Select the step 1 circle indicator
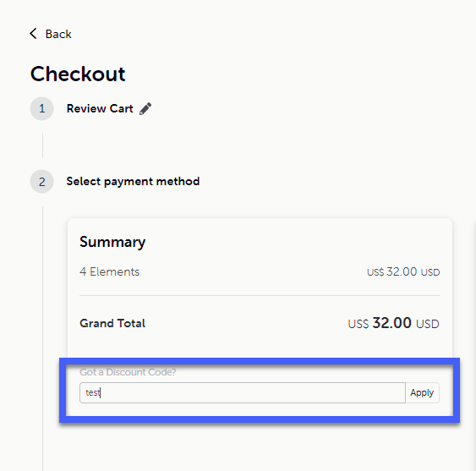This screenshot has height=471, width=476. 42,109
